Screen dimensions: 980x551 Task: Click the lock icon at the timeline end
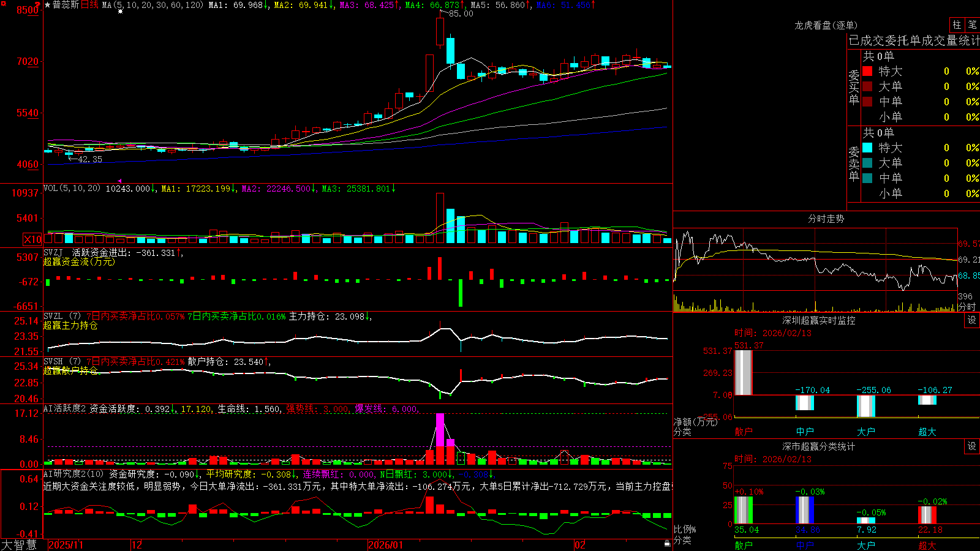[x=667, y=544]
